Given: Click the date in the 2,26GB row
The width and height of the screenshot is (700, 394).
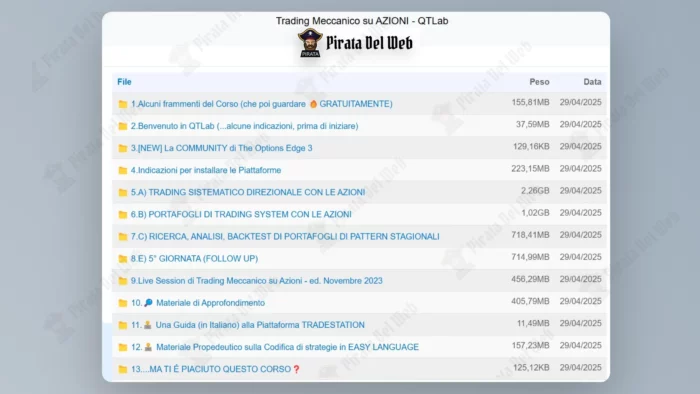Looking at the screenshot, I should (x=581, y=191).
